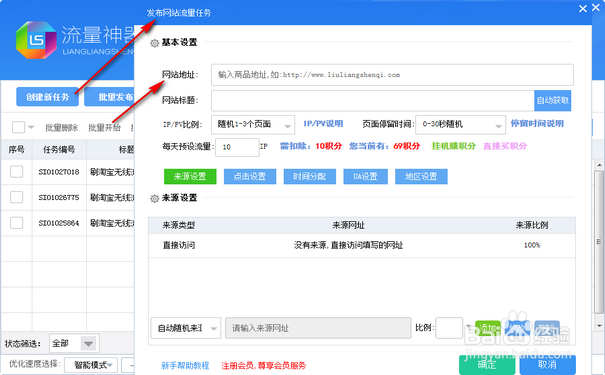Screen dimensions: 605x375
Task: Open 页面停留时间 dropdown 0-30秒随机
Action: tap(460, 125)
